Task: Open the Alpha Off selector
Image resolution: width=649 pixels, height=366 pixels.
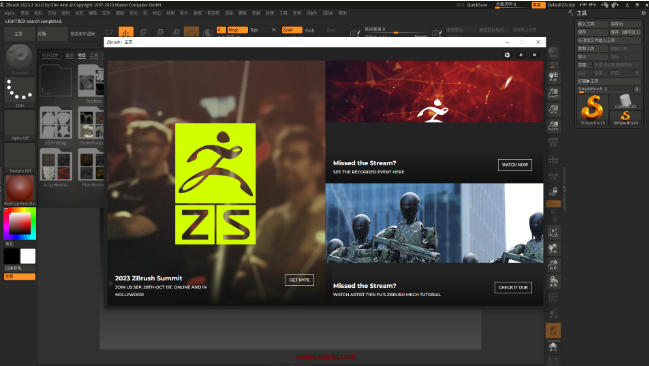Action: pos(19,125)
